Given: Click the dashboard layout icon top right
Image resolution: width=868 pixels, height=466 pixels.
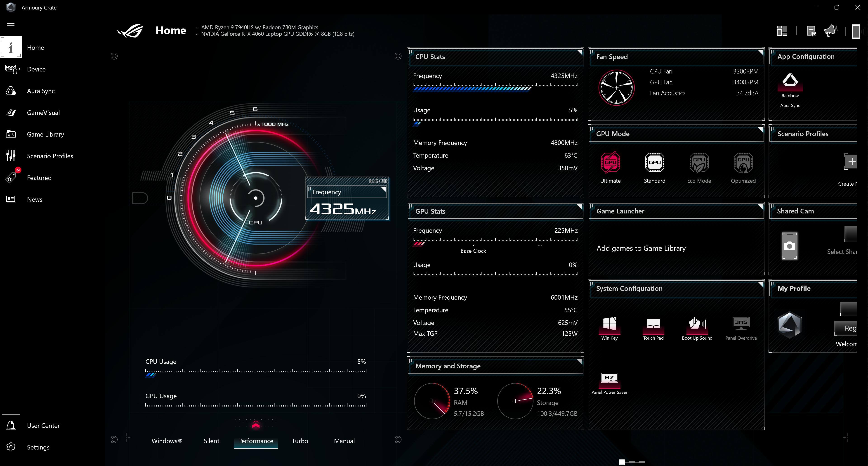Looking at the screenshot, I should pyautogui.click(x=782, y=31).
